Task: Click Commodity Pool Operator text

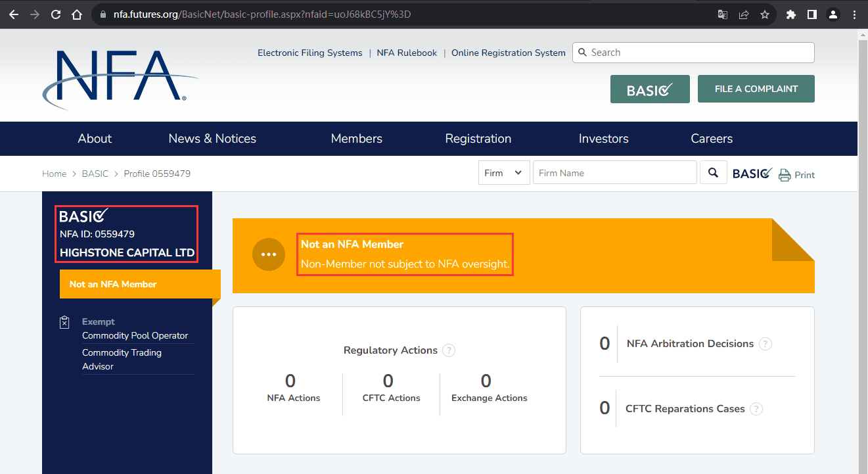Action: [x=135, y=335]
